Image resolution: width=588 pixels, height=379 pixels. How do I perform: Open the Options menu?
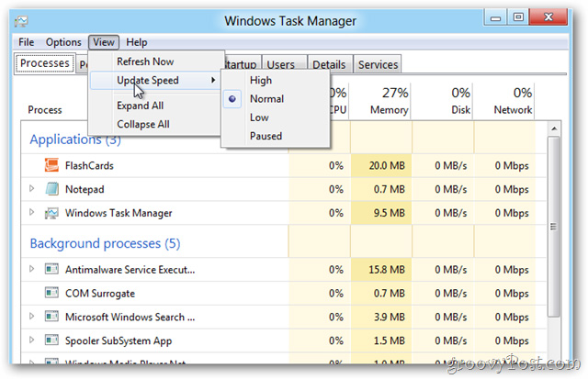[63, 42]
